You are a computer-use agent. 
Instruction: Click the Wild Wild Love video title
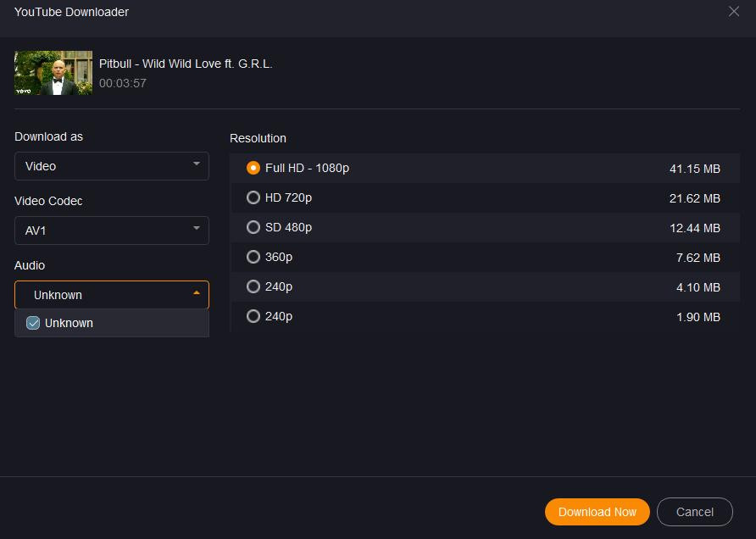tap(186, 64)
